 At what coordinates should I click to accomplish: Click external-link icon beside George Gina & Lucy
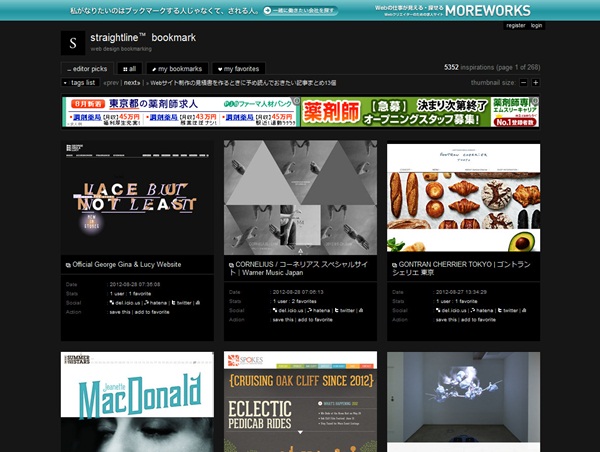(x=68, y=265)
